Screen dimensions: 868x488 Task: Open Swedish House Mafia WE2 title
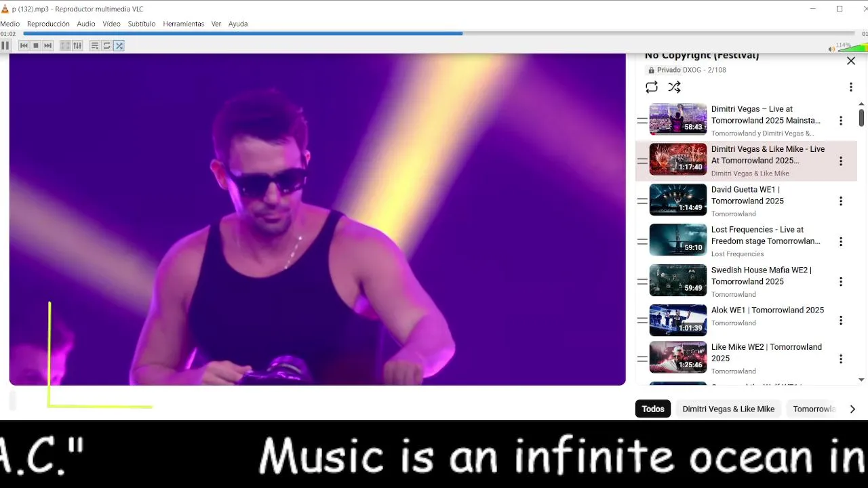762,276
